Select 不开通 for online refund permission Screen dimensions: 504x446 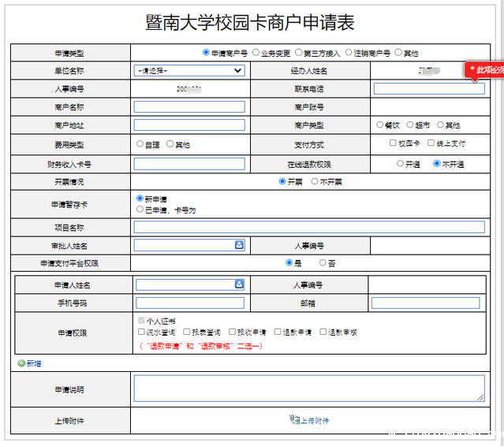coord(436,163)
